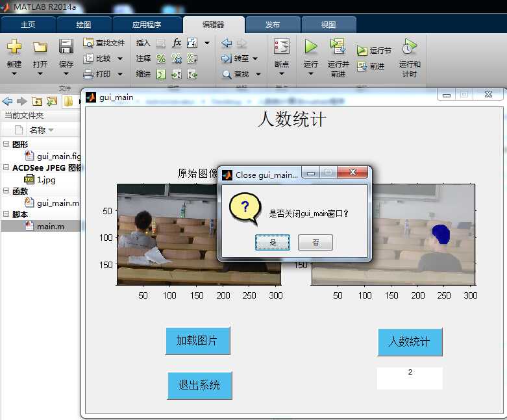Click the Run Section icon
The image size is (507, 420).
click(362, 51)
